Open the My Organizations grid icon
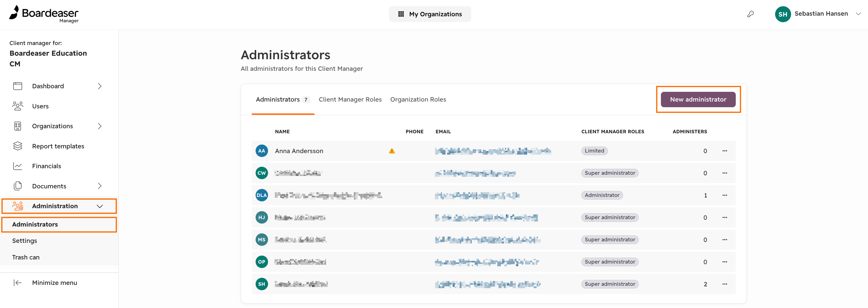 (401, 14)
